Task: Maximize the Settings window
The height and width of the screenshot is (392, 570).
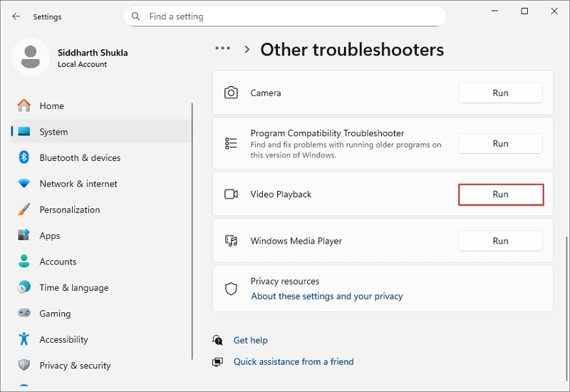Action: [x=524, y=11]
